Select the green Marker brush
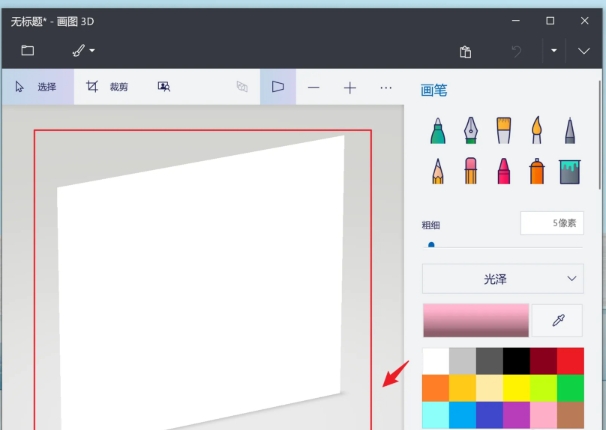Image resolution: width=606 pixels, height=430 pixels. tap(438, 131)
